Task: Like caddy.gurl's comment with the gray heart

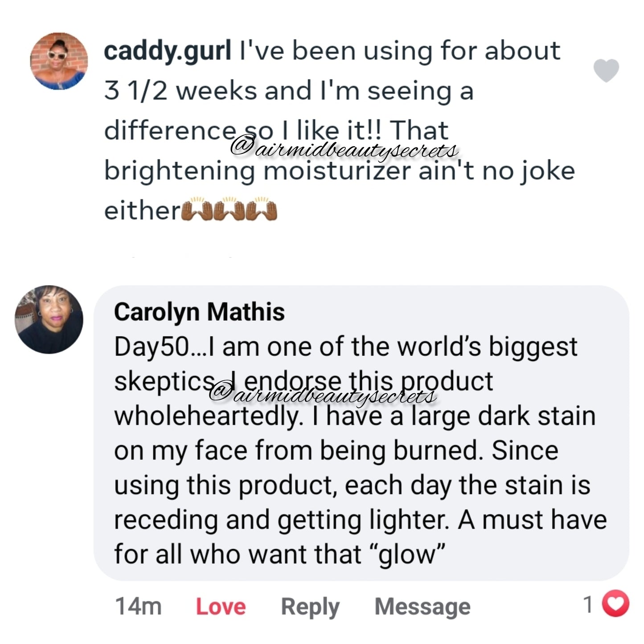Action: point(606,70)
